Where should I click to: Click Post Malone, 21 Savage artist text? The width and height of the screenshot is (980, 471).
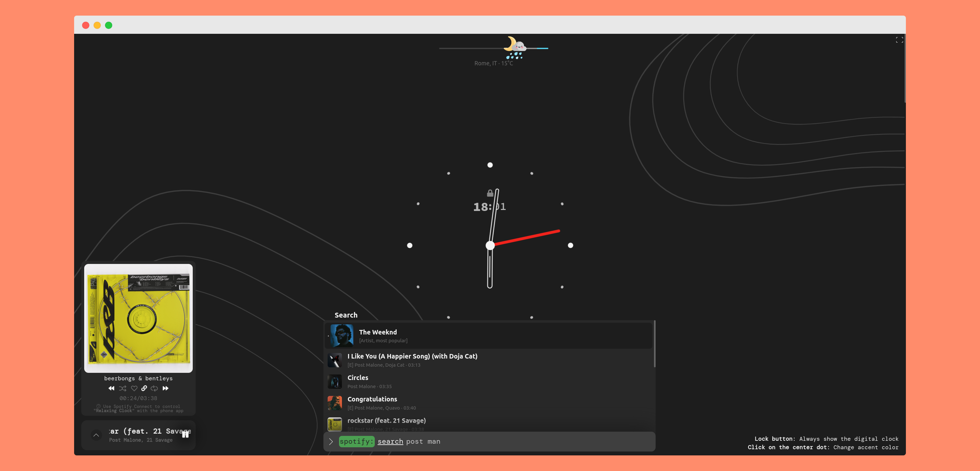coord(141,440)
